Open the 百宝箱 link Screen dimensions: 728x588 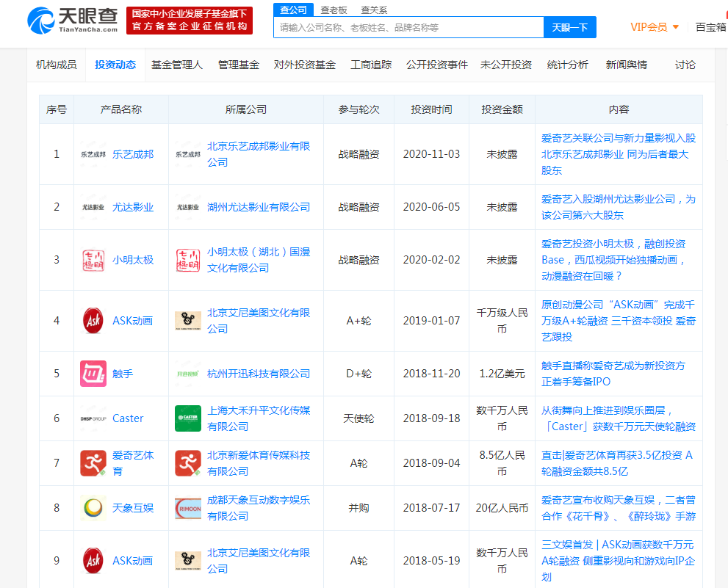point(711,27)
